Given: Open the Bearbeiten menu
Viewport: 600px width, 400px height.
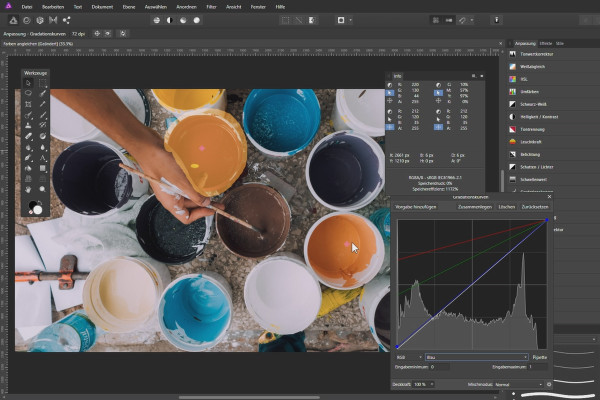Looking at the screenshot, I should [x=53, y=7].
